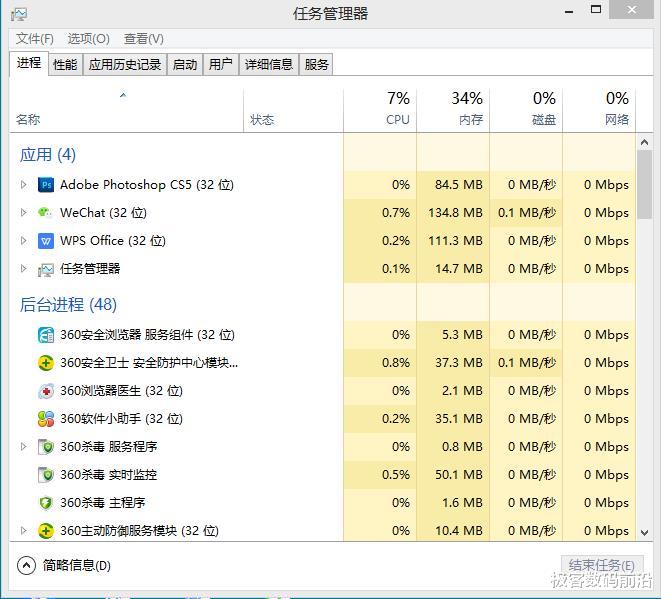
Task: Click the 360浏览器医生 icon
Action: pyautogui.click(x=46, y=391)
